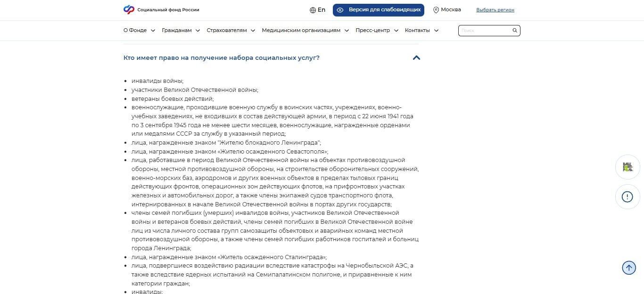The image size is (644, 294).
Task: Click Версия для слабовидящих button
Action: 379,10
